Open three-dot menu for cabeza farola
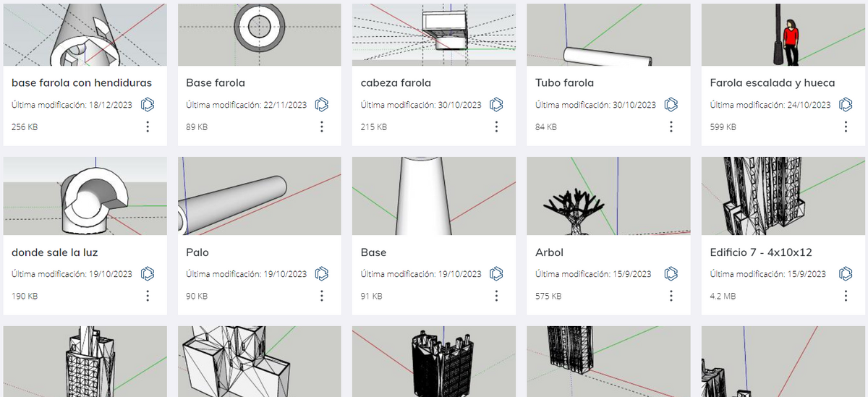This screenshot has height=397, width=868. coord(496,127)
